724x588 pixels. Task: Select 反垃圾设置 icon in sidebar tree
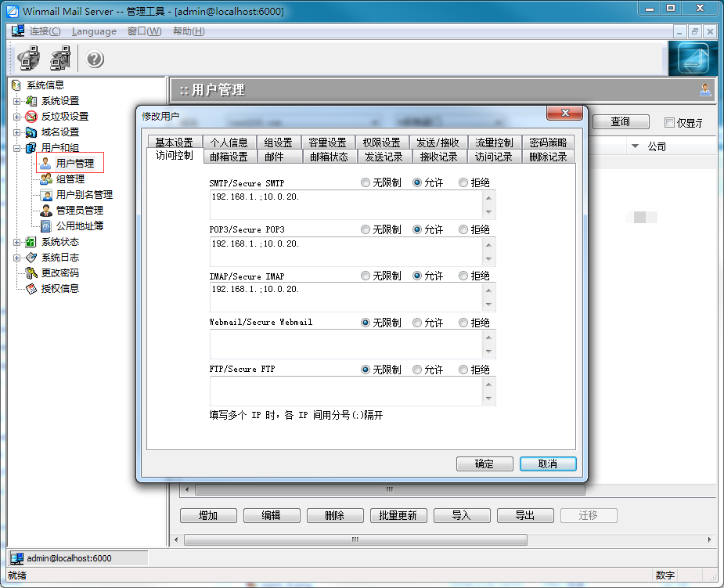[31, 117]
